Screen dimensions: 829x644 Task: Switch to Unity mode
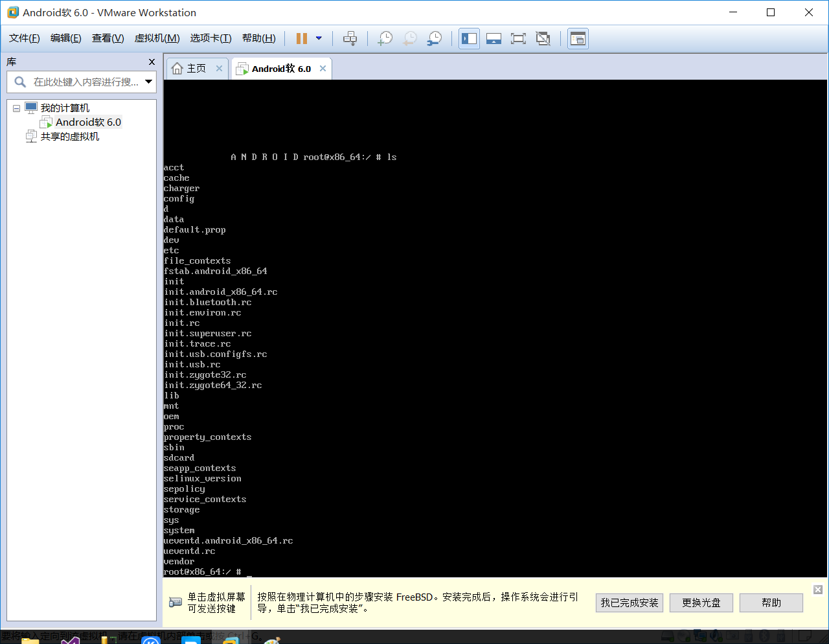[x=543, y=38]
